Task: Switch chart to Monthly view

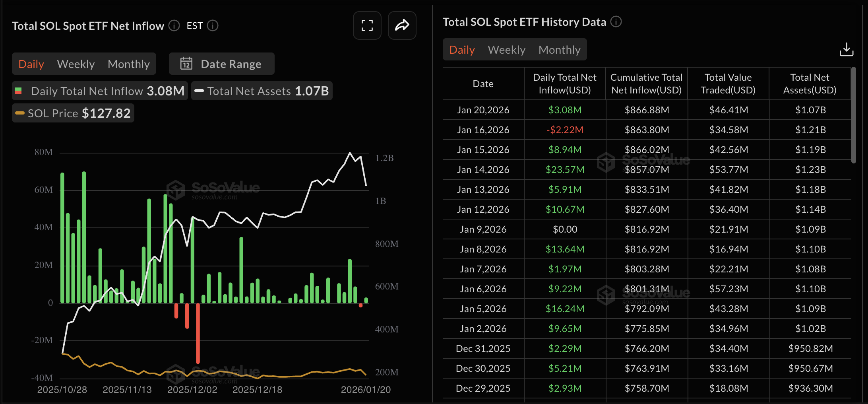Action: [x=128, y=64]
